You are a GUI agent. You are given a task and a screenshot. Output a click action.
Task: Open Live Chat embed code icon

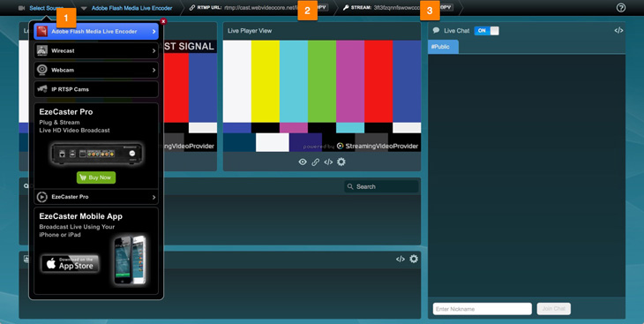tap(618, 30)
